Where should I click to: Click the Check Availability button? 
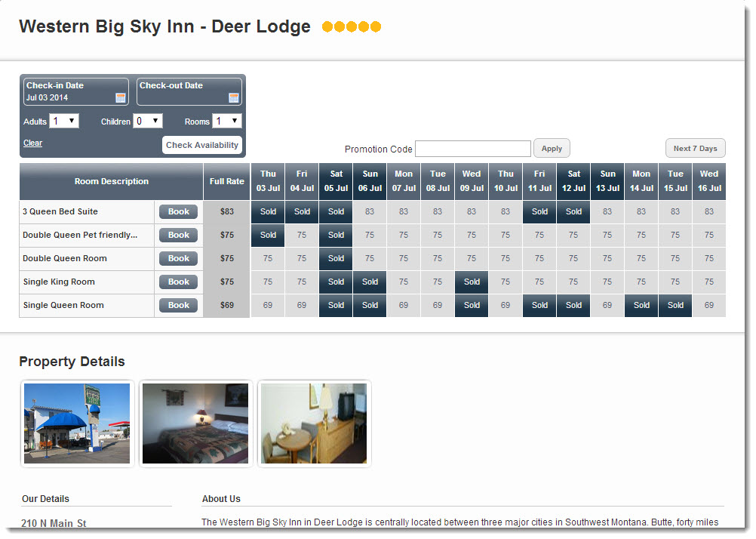click(x=202, y=145)
